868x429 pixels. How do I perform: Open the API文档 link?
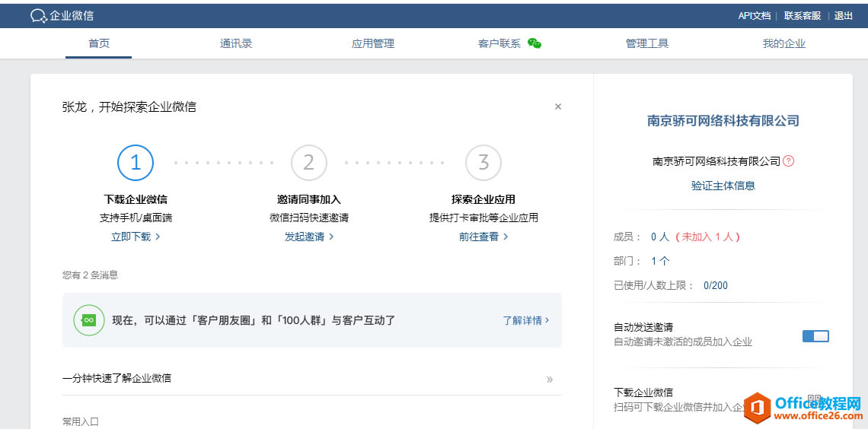(x=754, y=15)
